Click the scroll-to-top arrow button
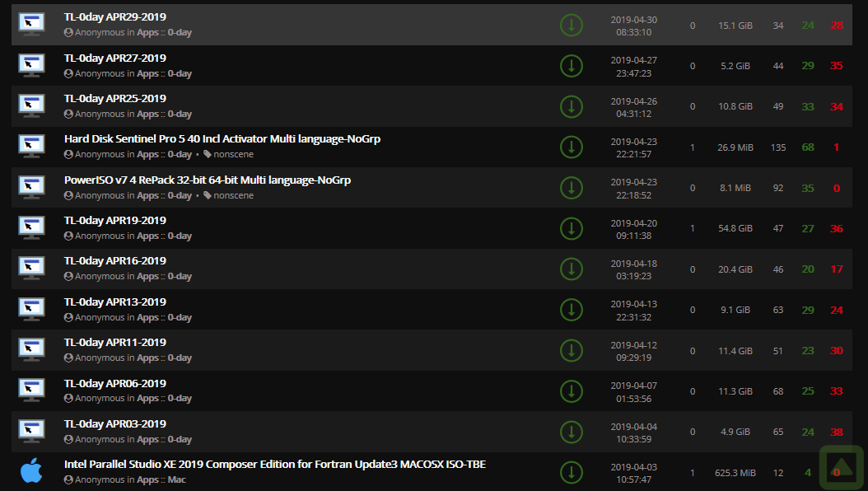This screenshot has width=868, height=491. point(842,468)
